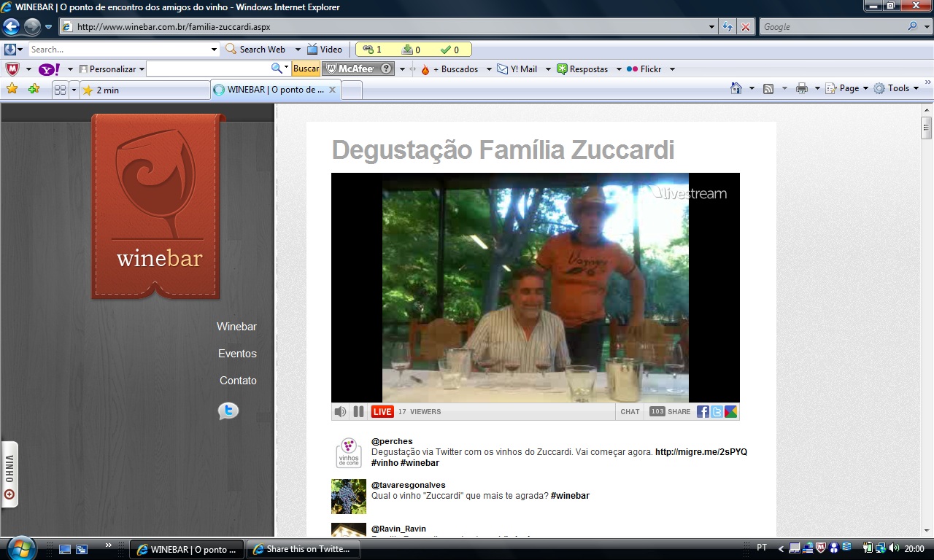Mute the livestream audio

340,412
